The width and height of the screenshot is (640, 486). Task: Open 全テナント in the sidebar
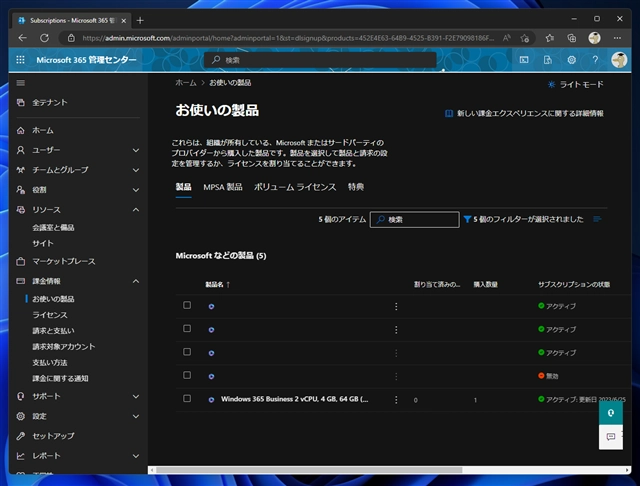50,102
